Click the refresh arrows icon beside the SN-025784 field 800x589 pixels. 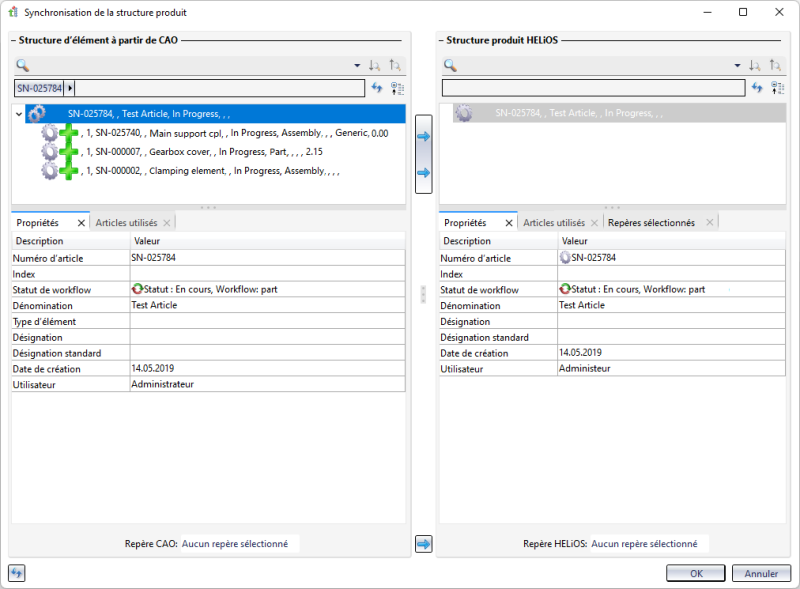pyautogui.click(x=377, y=88)
